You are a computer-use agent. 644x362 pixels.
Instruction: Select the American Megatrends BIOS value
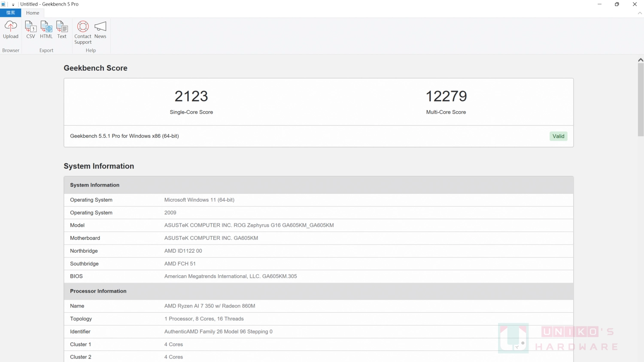pyautogui.click(x=231, y=276)
